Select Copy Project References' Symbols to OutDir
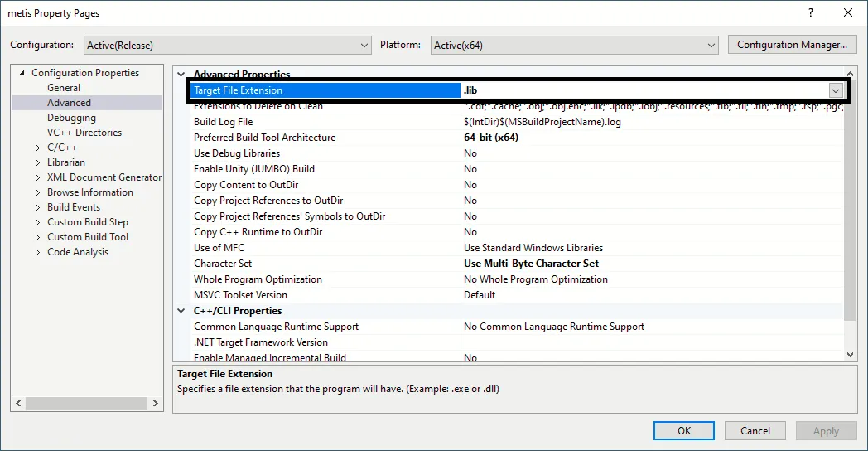 point(290,216)
